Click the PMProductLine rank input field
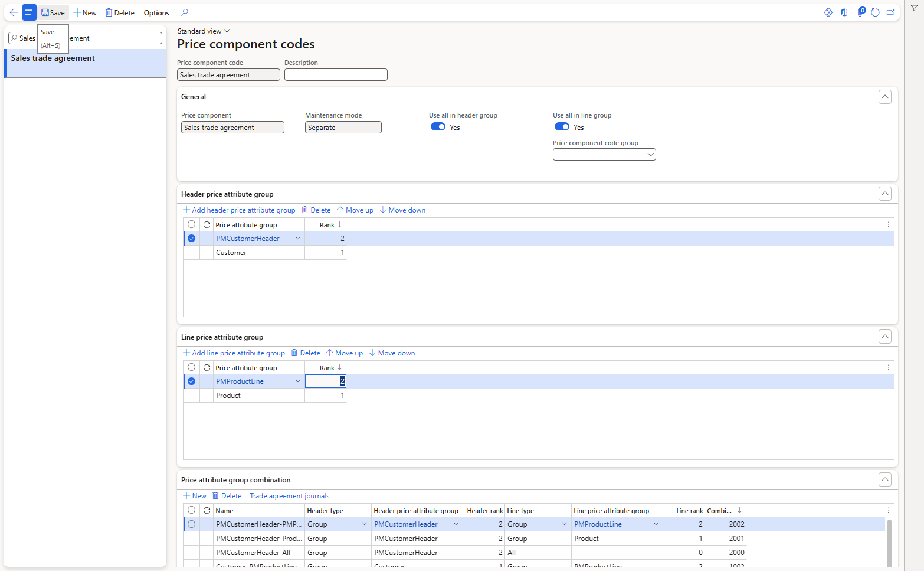 [325, 381]
